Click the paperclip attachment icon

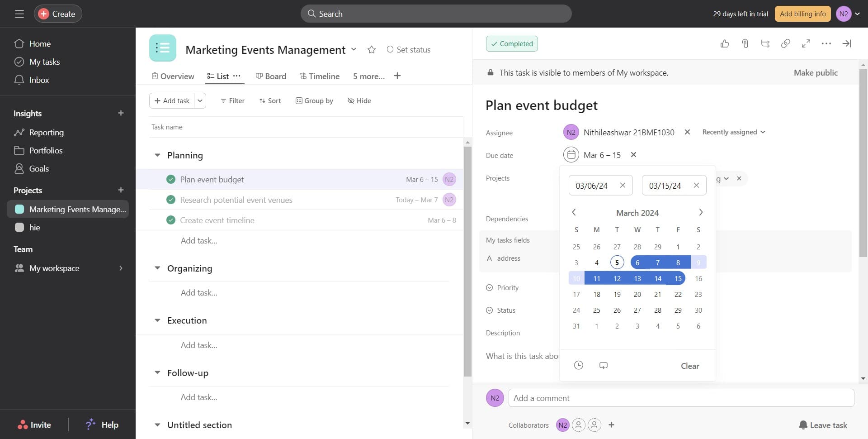coord(745,43)
